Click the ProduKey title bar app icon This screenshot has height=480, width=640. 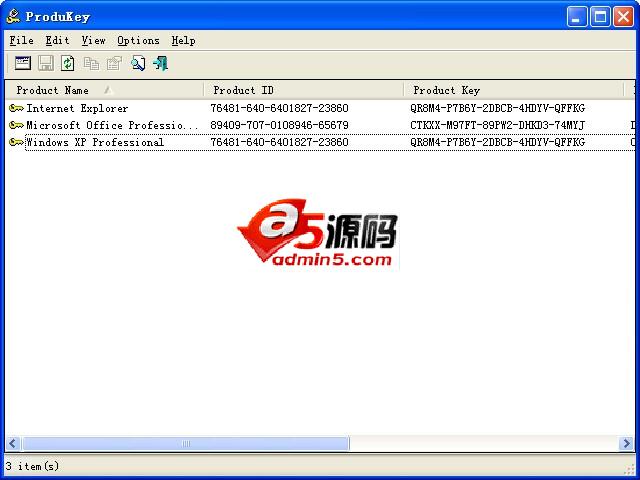pos(13,16)
